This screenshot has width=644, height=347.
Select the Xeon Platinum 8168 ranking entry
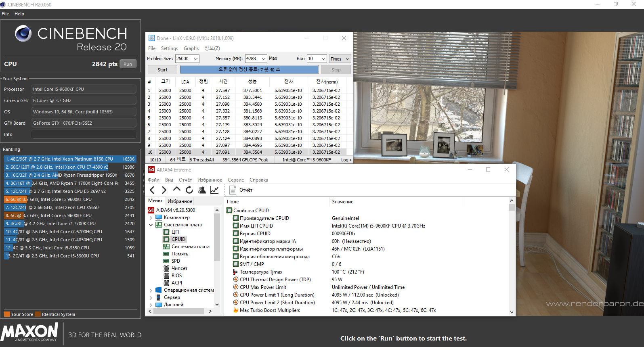tap(70, 159)
